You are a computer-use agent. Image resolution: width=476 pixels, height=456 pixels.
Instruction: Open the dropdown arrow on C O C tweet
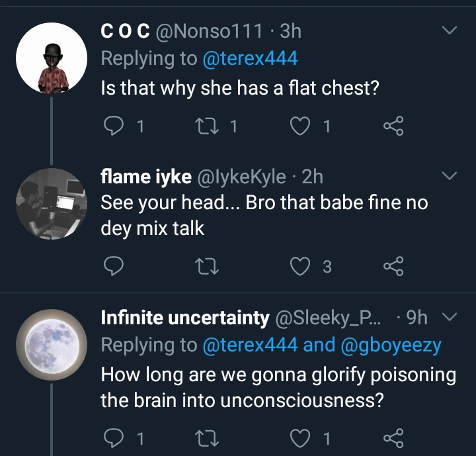[449, 31]
